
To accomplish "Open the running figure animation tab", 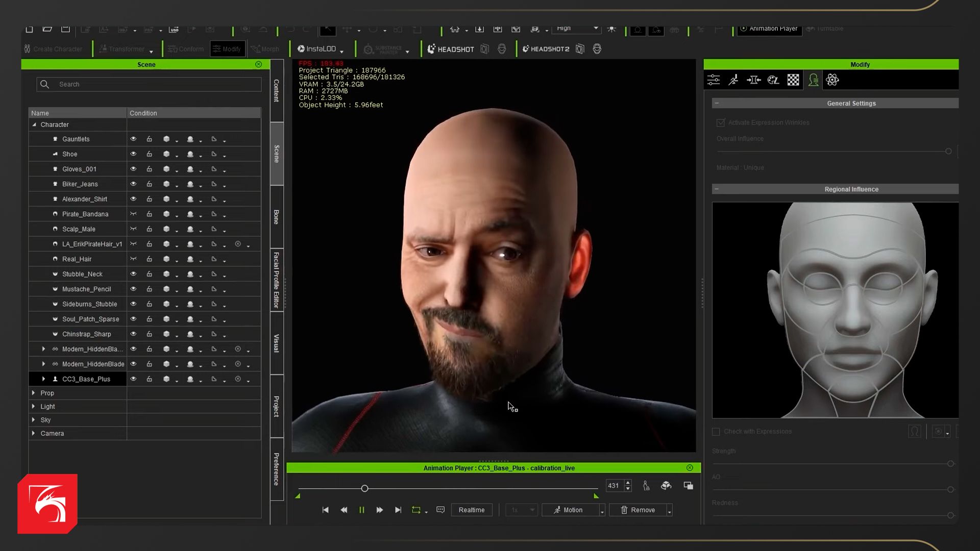I will click(733, 80).
